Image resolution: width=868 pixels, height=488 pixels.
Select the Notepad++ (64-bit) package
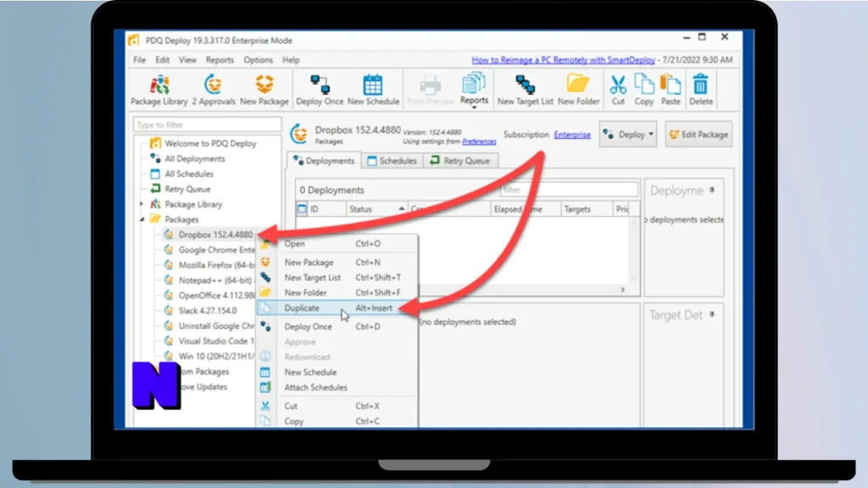pyautogui.click(x=214, y=280)
